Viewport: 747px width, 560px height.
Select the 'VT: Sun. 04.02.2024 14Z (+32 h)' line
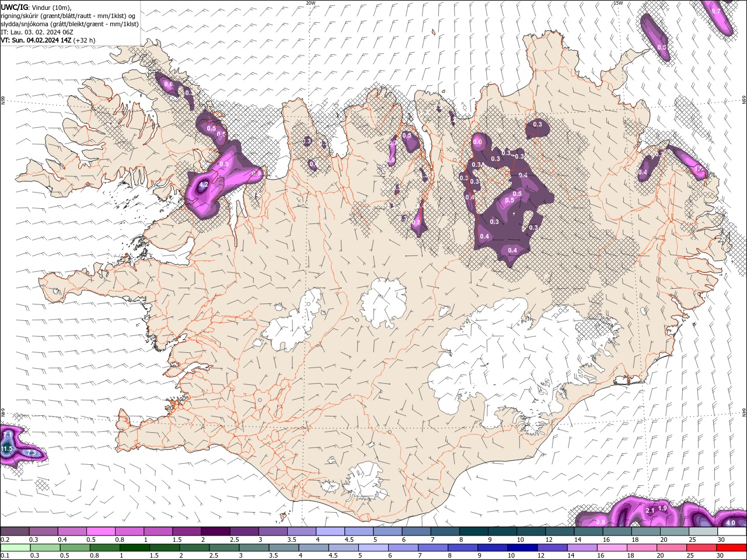click(48, 40)
